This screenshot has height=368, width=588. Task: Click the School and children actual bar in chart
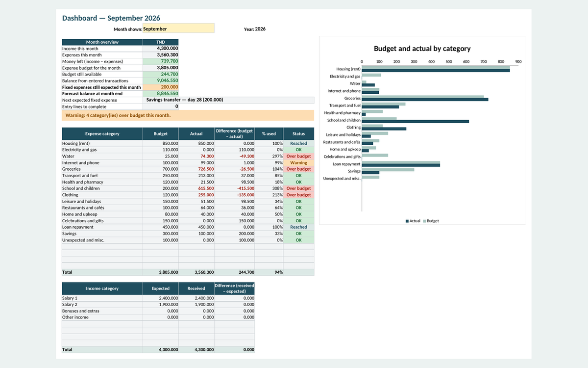point(415,121)
